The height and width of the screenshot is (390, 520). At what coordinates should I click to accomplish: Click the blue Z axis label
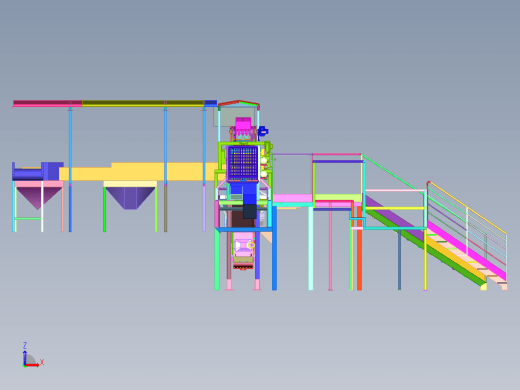point(25,345)
